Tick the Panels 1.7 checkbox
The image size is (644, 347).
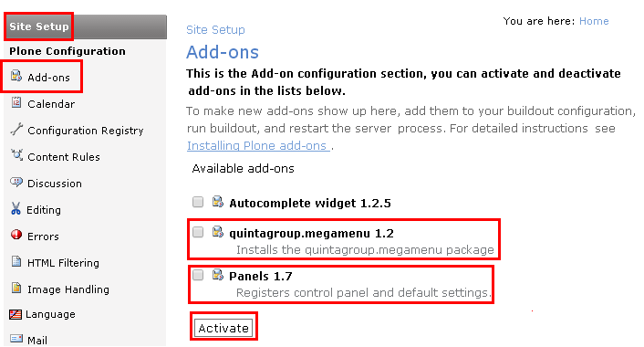[198, 275]
